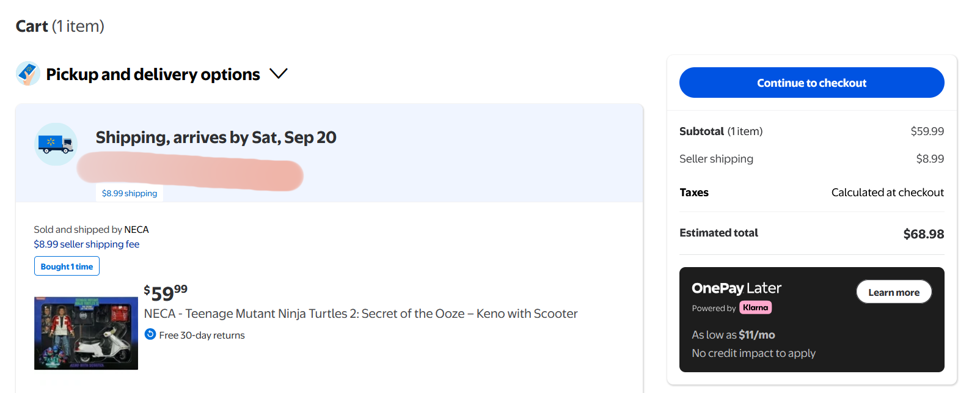Open the $8.99 seller shipping fee link
This screenshot has width=980, height=393.
pyautogui.click(x=87, y=244)
